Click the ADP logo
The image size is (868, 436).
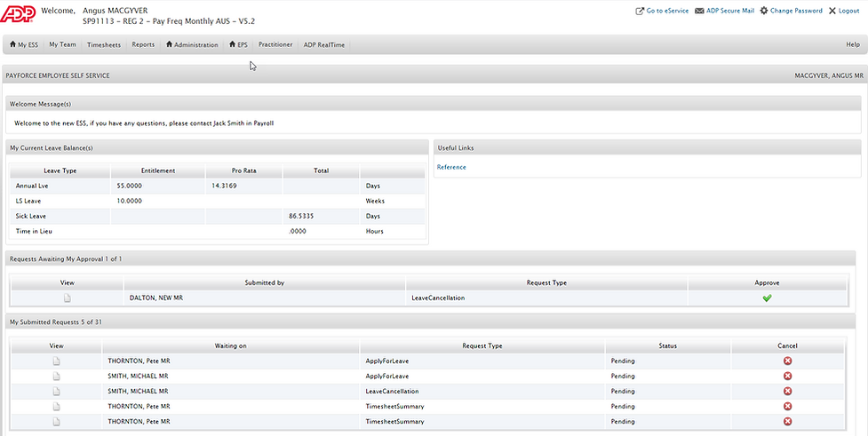pos(18,14)
